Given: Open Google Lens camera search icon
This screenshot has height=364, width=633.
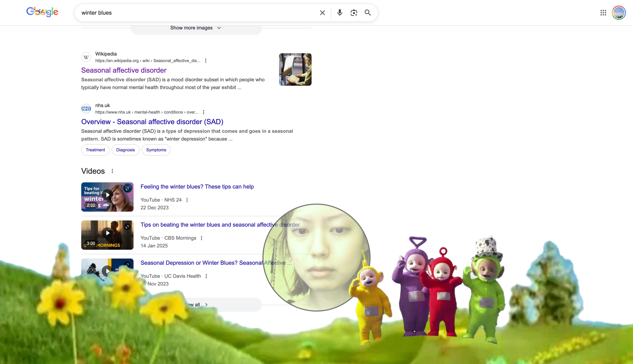Looking at the screenshot, I should (354, 13).
